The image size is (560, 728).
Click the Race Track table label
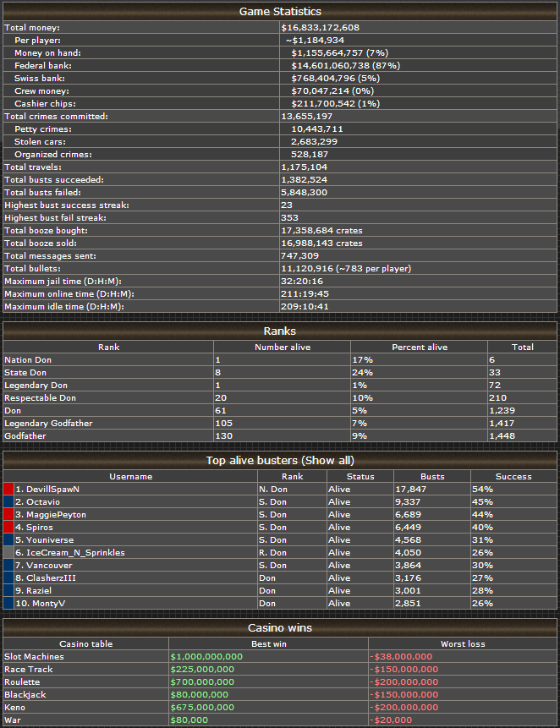coord(29,670)
